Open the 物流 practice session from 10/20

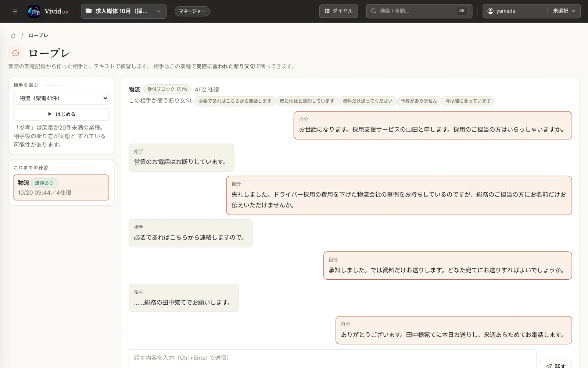pyautogui.click(x=61, y=187)
